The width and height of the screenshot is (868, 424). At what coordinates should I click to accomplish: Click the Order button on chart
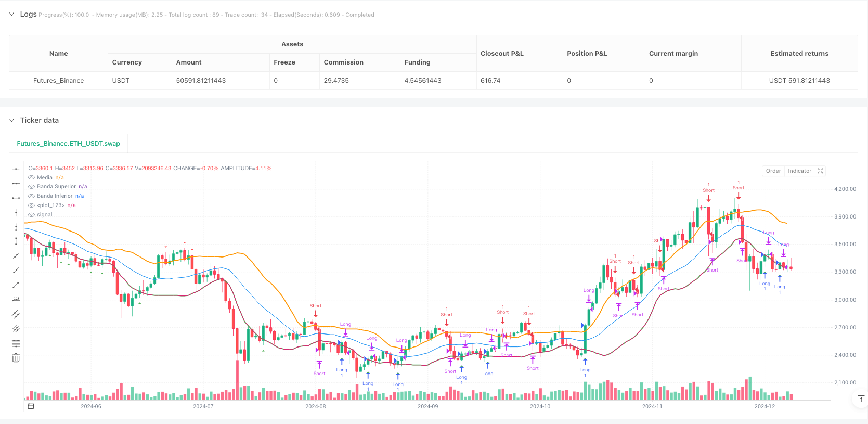[773, 171]
